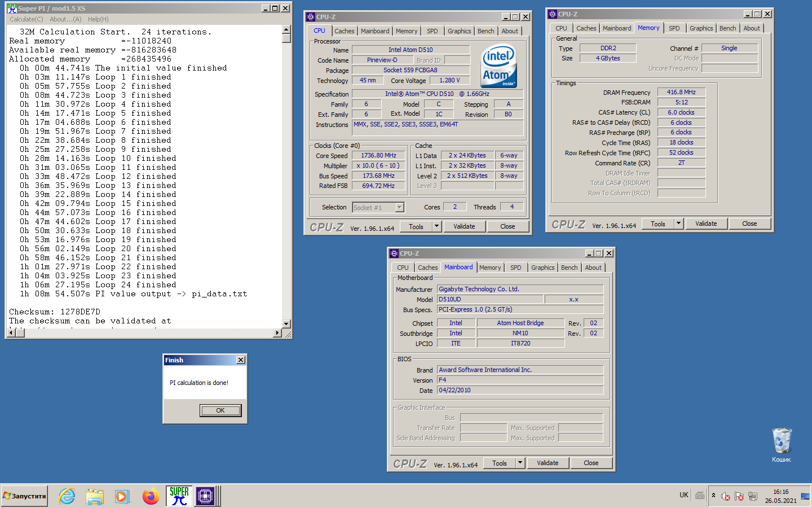Click the Intel Atom logo in CPU-Z
This screenshot has height=508, width=812.
coord(498,66)
